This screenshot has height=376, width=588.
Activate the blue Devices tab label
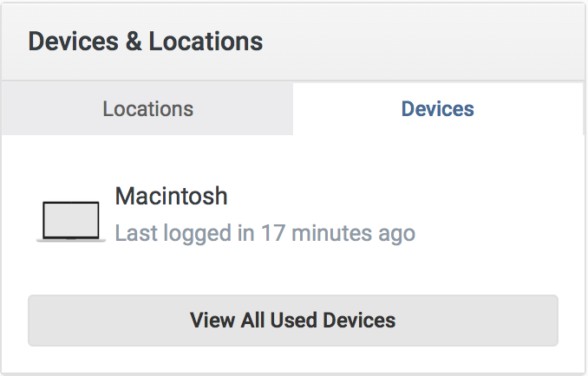pos(437,109)
